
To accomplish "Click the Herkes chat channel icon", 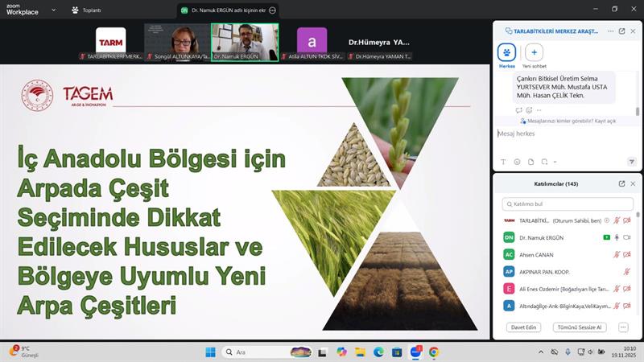I will (507, 53).
